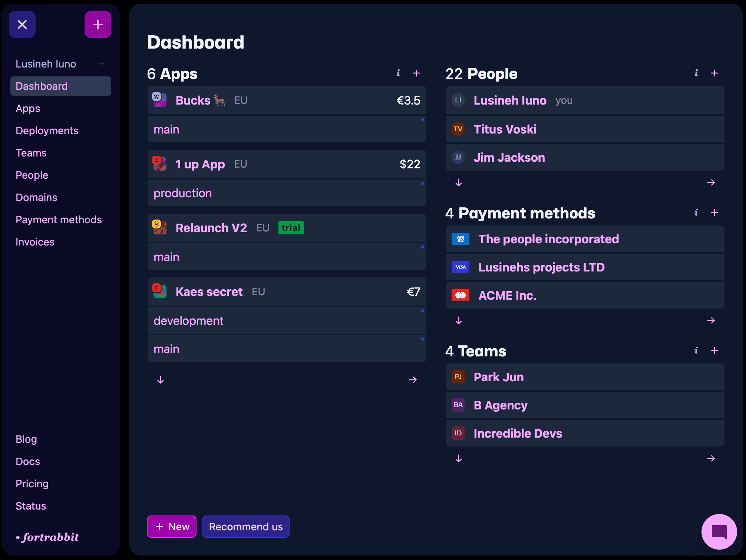This screenshot has height=560, width=746.
Task: Open the Relaunch V2 app
Action: [x=211, y=228]
